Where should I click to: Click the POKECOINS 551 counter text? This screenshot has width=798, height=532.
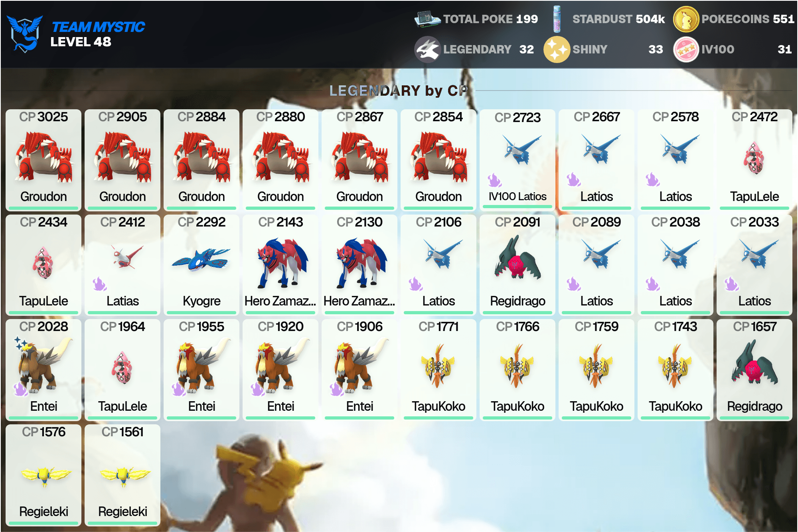pos(748,19)
